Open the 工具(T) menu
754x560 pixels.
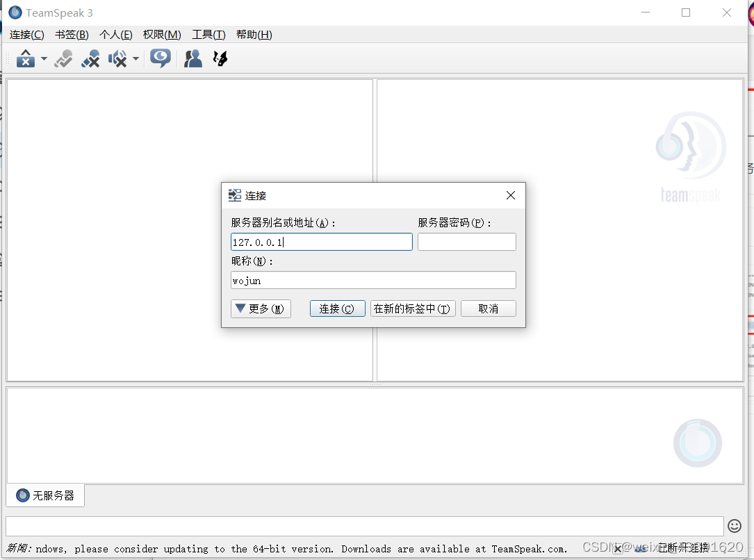click(x=208, y=35)
